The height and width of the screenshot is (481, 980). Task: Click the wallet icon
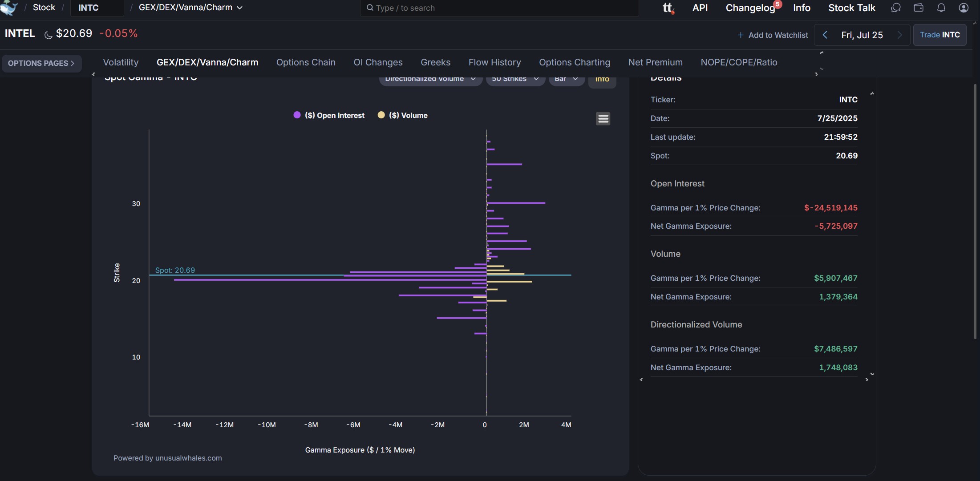click(919, 8)
